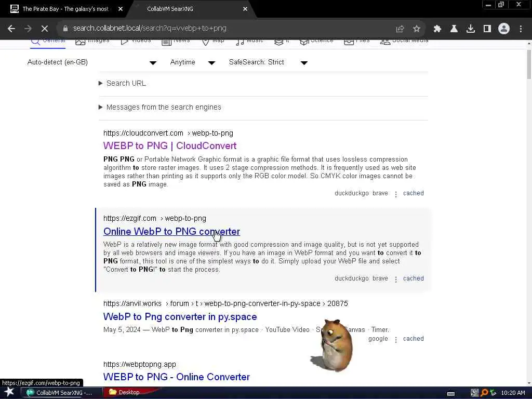Select the Images search category

pyautogui.click(x=92, y=42)
